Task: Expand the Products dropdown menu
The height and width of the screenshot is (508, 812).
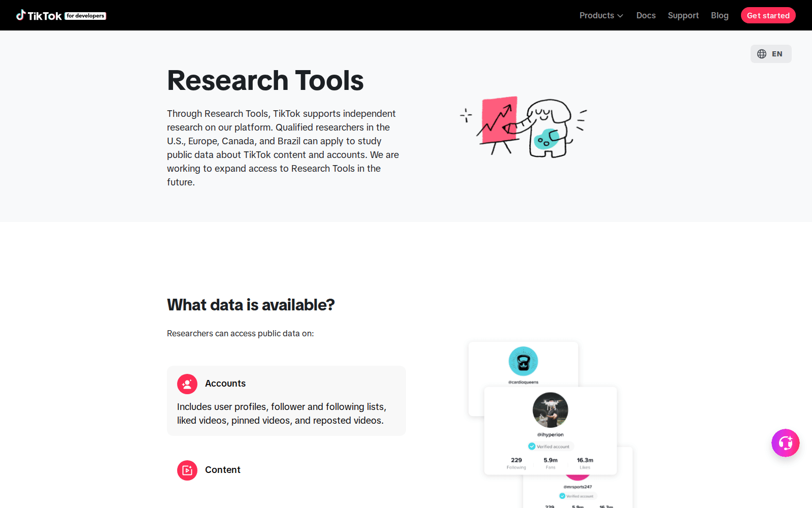Action: pyautogui.click(x=601, y=15)
